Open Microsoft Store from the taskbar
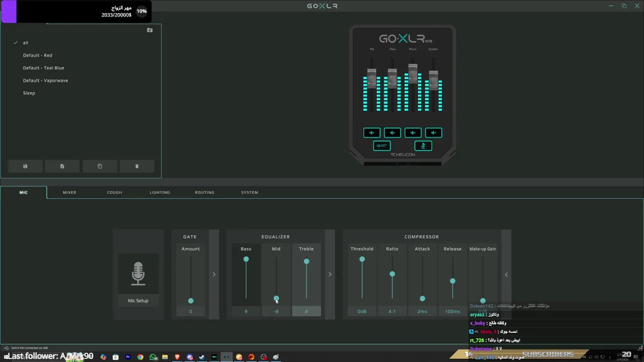This screenshot has width=644, height=362. click(x=116, y=357)
